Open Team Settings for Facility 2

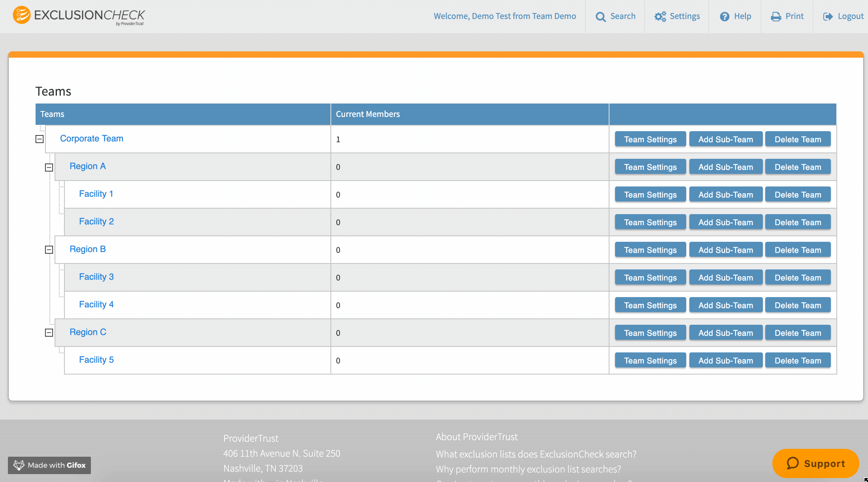[650, 222]
